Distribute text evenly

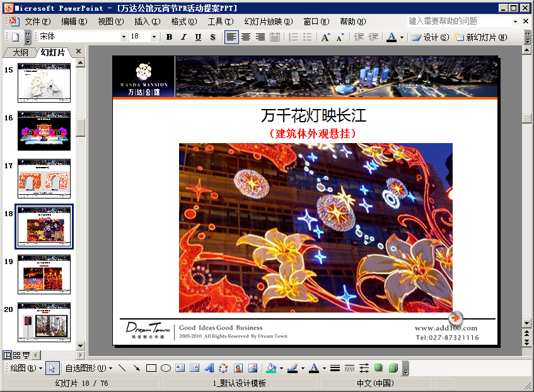(275, 37)
